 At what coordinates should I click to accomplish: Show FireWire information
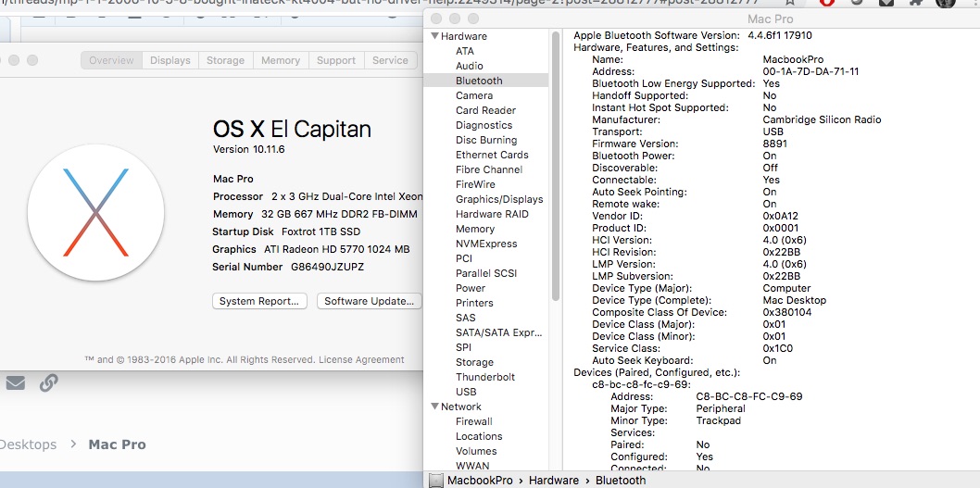(x=475, y=184)
